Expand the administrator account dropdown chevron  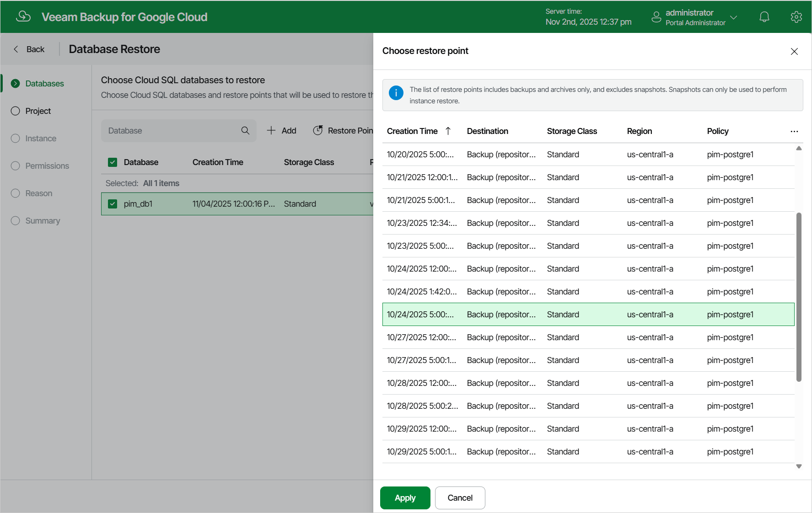tap(734, 17)
